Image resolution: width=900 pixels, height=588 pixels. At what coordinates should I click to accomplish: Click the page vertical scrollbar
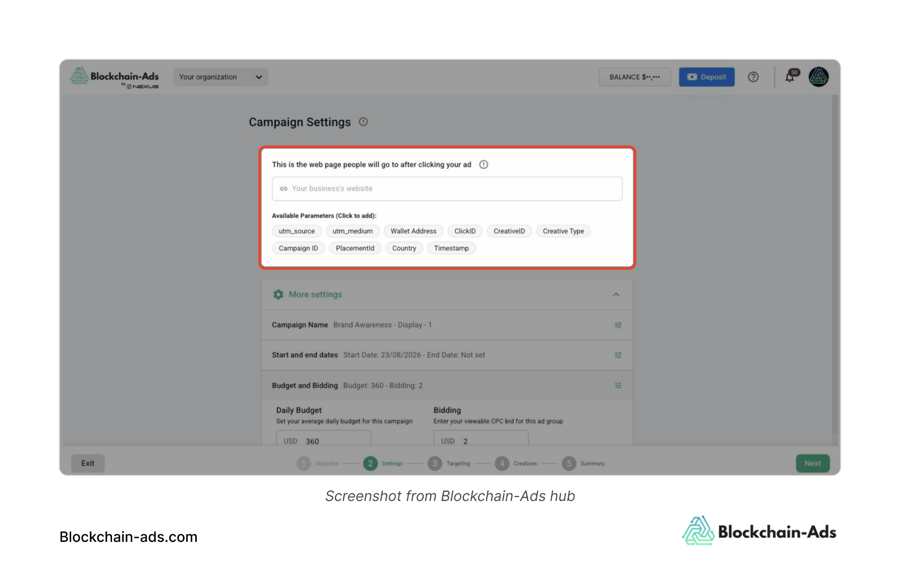click(x=835, y=263)
